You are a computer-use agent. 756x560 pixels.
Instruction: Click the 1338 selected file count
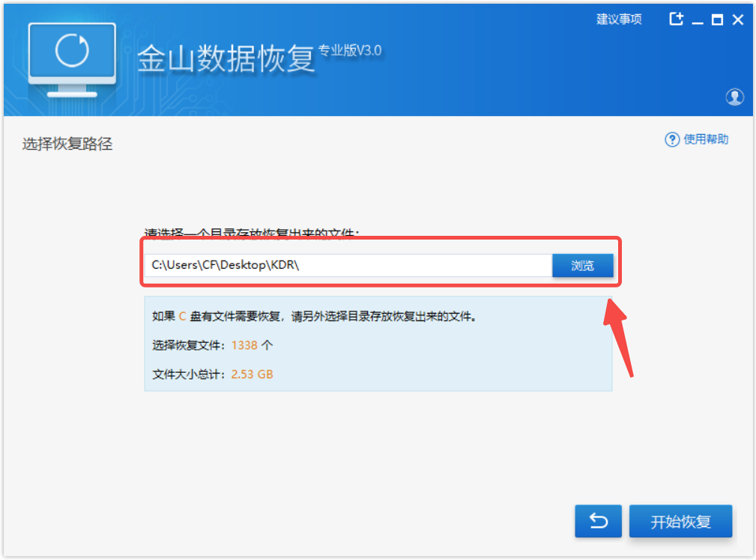point(244,345)
